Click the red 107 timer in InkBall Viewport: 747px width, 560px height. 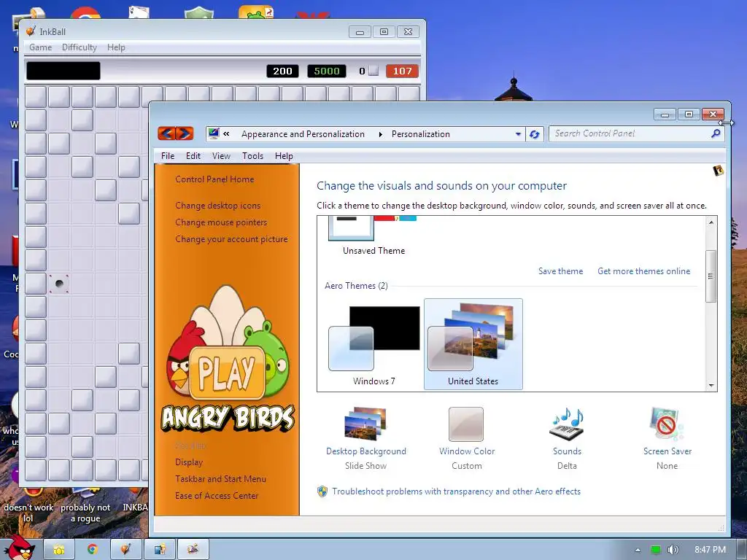pos(402,71)
